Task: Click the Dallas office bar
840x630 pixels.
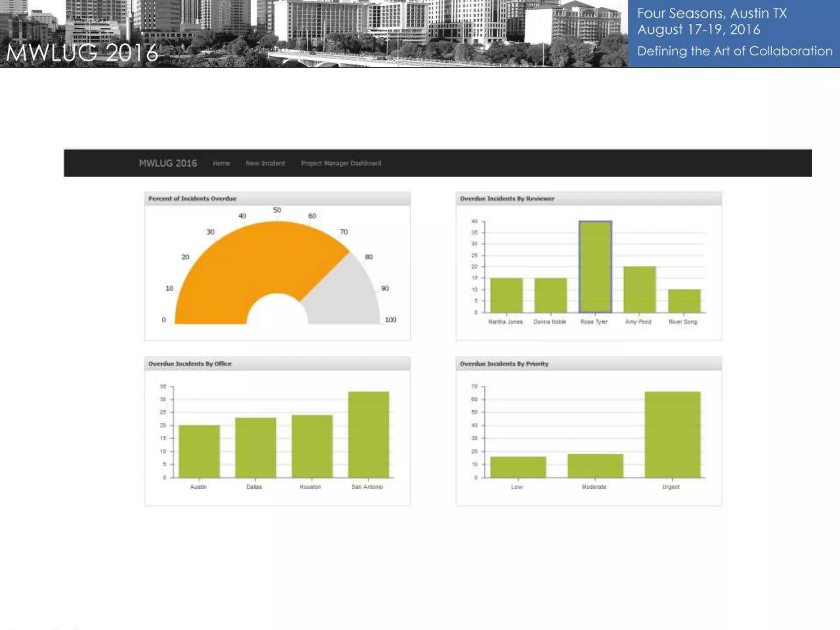Action: pos(256,447)
